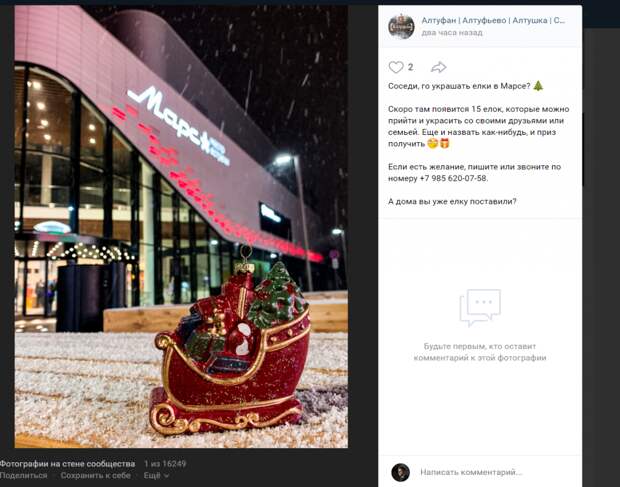The image size is (620, 487).
Task: Click the commenter profile avatar near comment field
Action: click(400, 472)
